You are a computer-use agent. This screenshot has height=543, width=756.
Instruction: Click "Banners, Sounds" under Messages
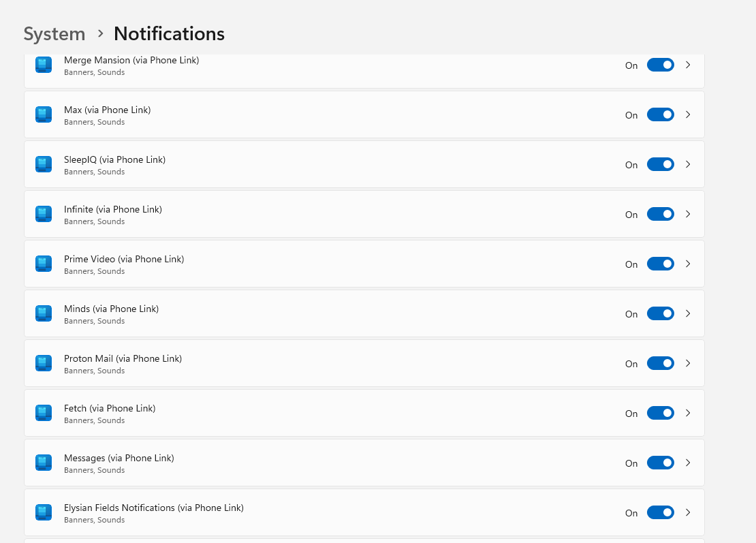[x=95, y=469]
